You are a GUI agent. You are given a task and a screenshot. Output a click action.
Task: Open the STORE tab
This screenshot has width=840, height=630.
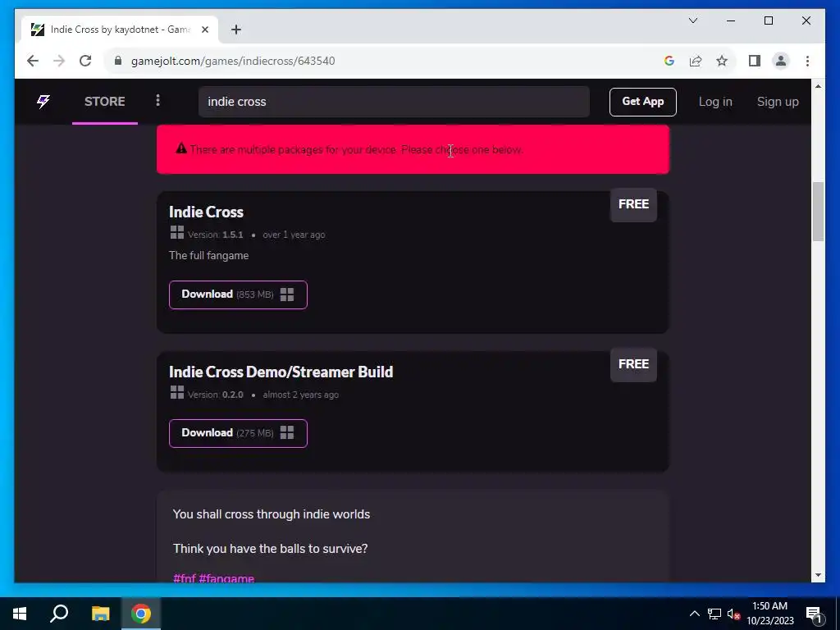[104, 101]
